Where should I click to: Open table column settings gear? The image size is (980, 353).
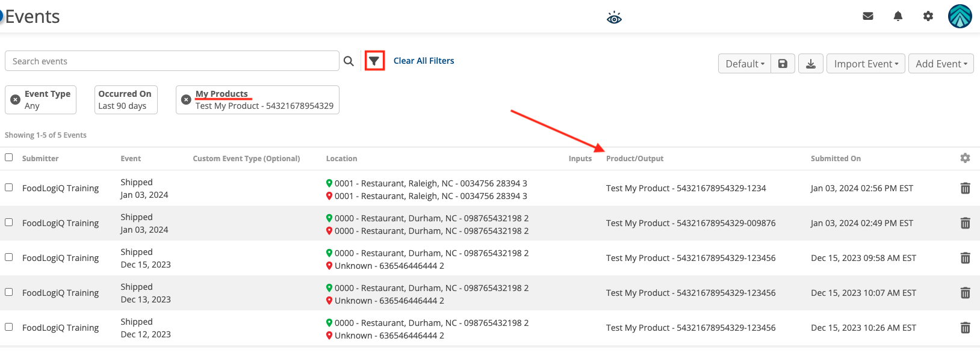[965, 158]
